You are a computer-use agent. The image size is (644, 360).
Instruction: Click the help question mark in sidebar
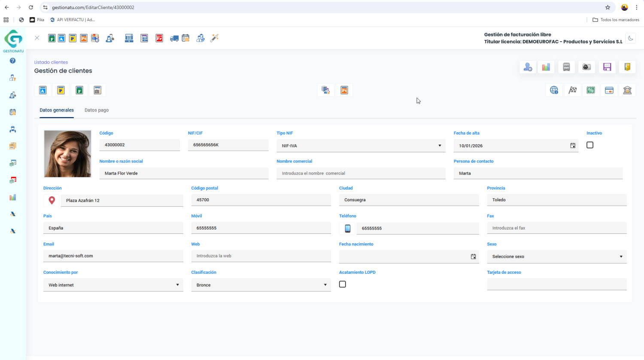(12, 61)
